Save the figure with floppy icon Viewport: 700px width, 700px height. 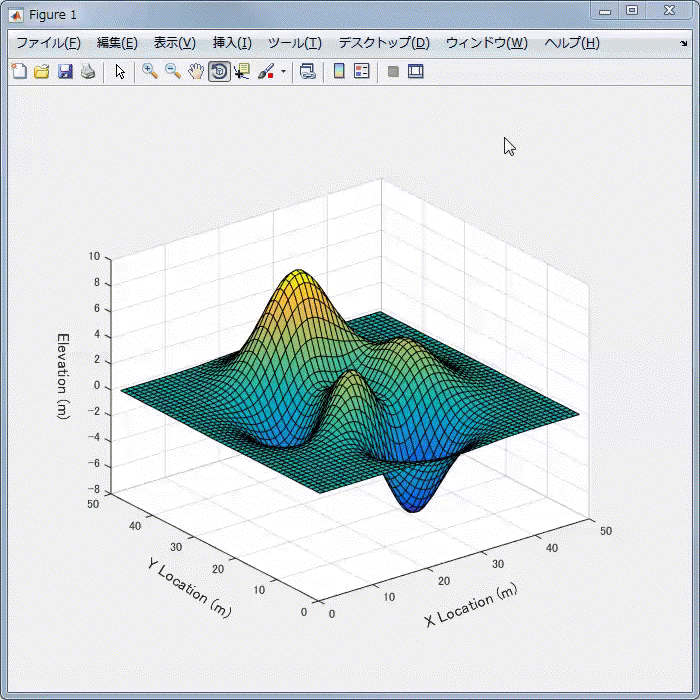point(65,72)
